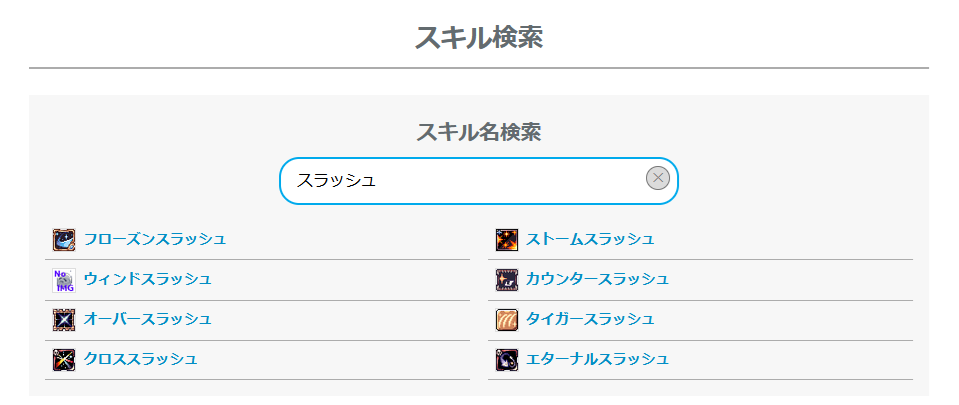Click the タイガースラッシュ skill icon
Image resolution: width=959 pixels, height=405 pixels.
click(506, 320)
